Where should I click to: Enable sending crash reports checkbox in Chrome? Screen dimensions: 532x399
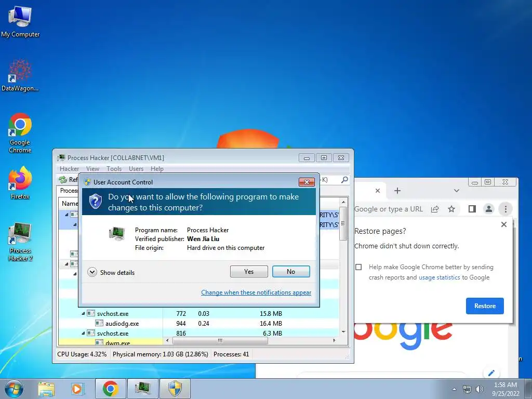click(358, 267)
